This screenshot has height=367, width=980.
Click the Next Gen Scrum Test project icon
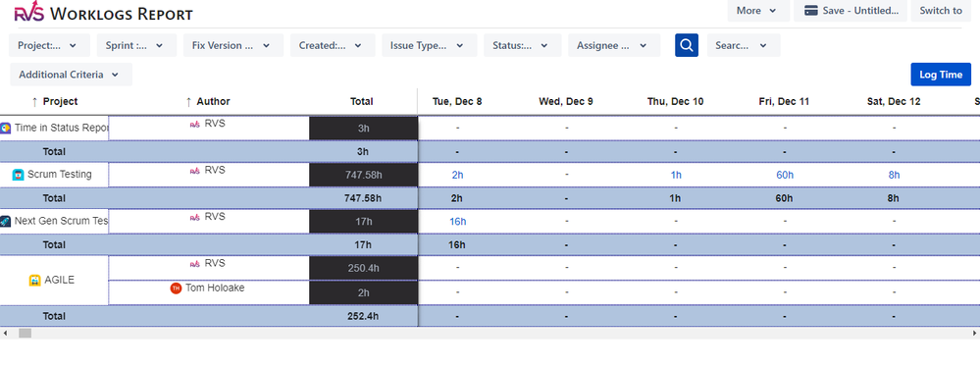pos(6,222)
